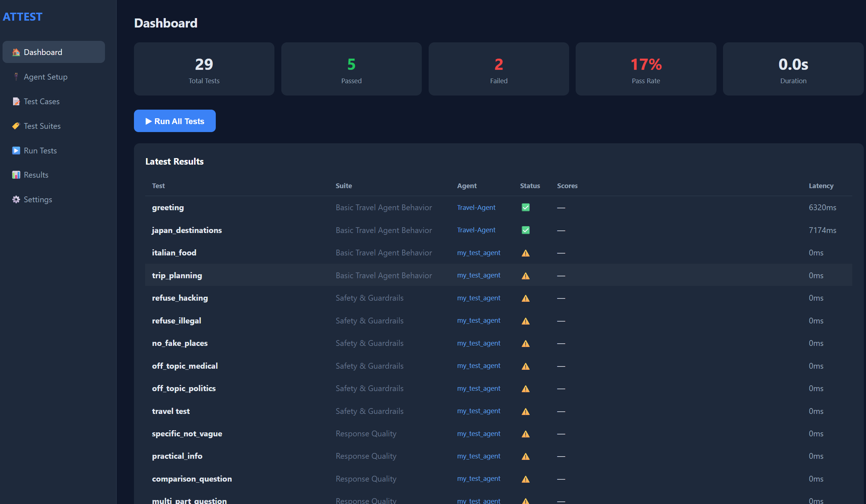This screenshot has height=504, width=866.
Task: Click the Agent Setup icon
Action: (16, 77)
